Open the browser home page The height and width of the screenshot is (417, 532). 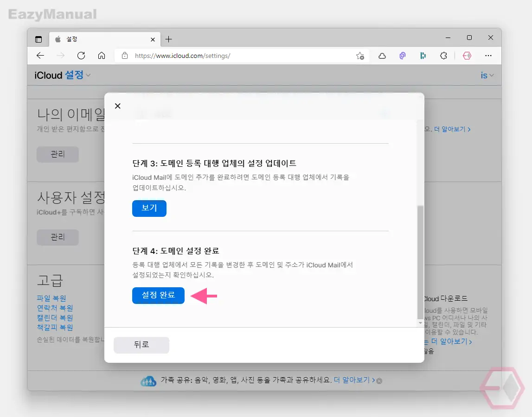coord(102,56)
